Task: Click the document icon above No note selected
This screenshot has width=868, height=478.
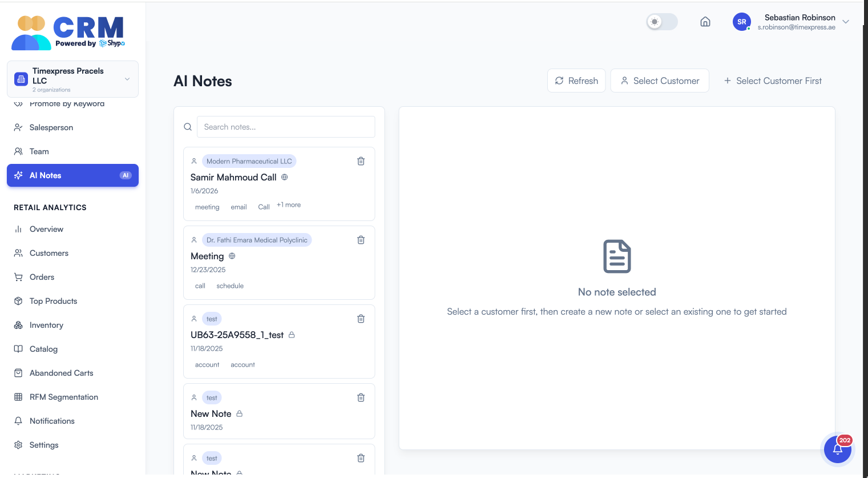Action: (x=617, y=256)
